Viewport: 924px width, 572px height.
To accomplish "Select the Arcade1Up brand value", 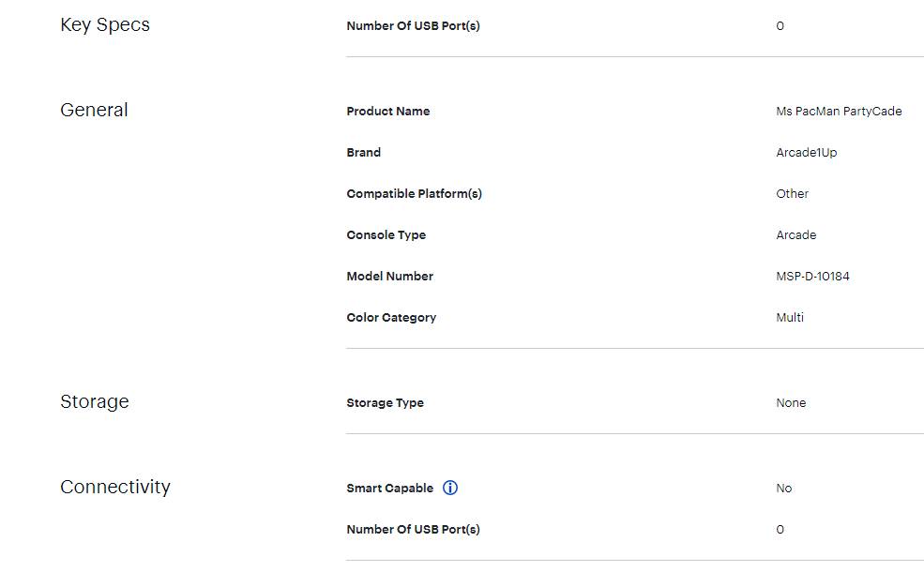I will [x=807, y=153].
